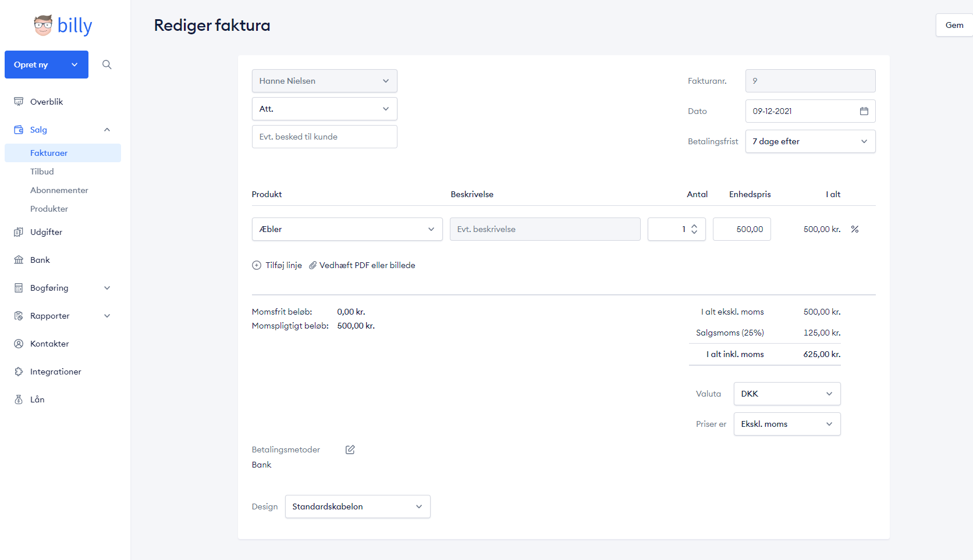Open the calendar icon in Dato field
Image resolution: width=973 pixels, height=560 pixels.
pos(864,111)
